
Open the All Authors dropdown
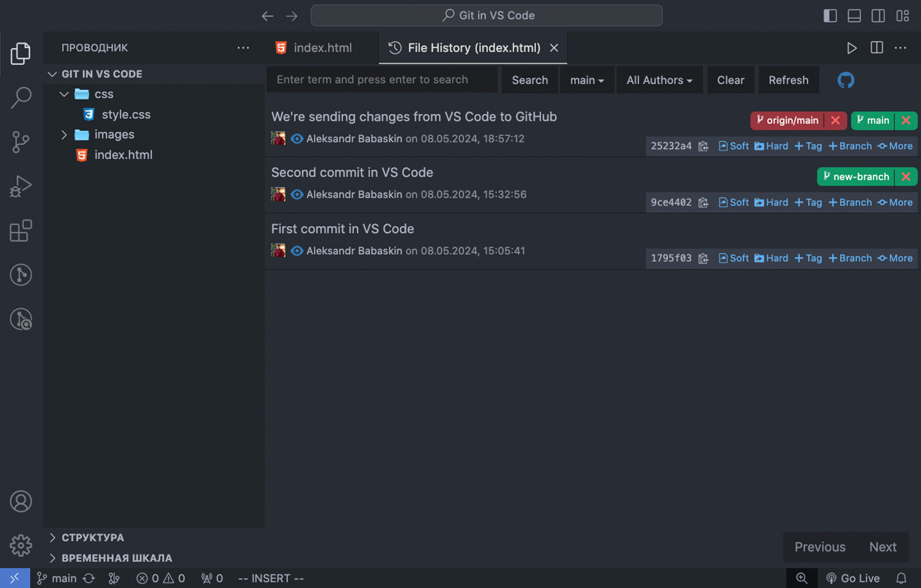[659, 80]
